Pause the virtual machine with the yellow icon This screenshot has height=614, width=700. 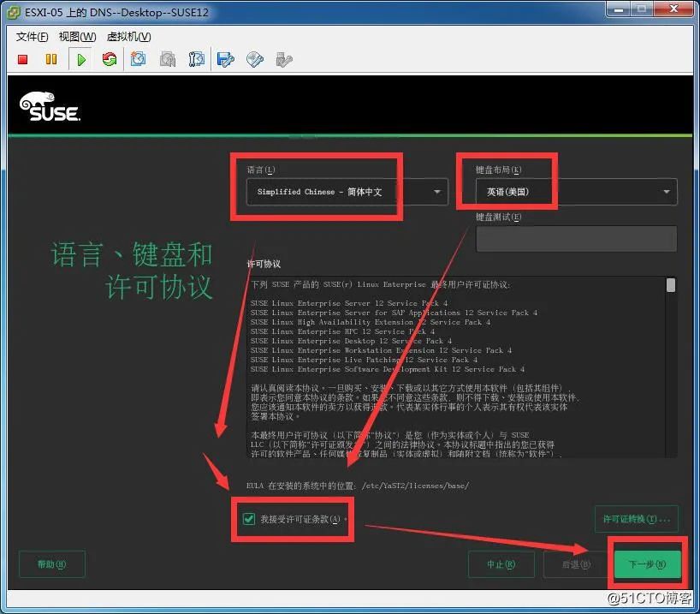[51, 59]
